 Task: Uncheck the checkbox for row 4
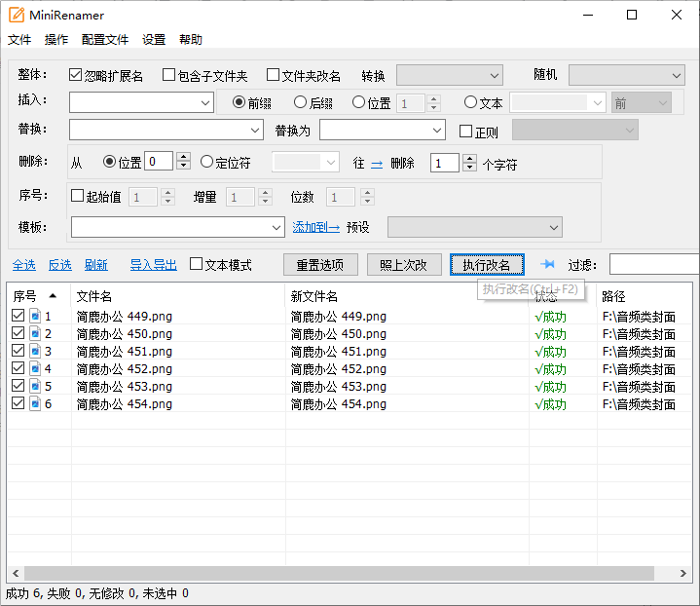tap(18, 368)
